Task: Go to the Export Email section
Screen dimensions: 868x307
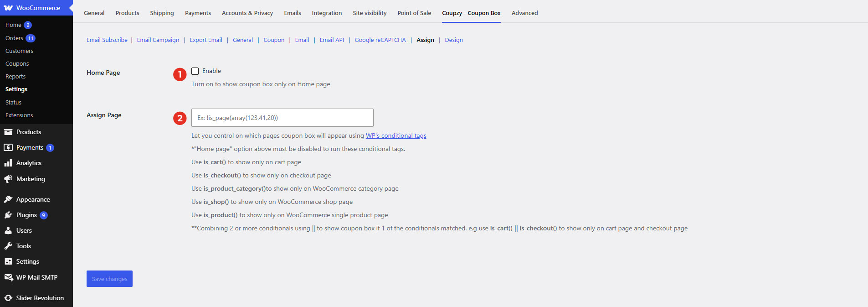Action: (x=206, y=40)
